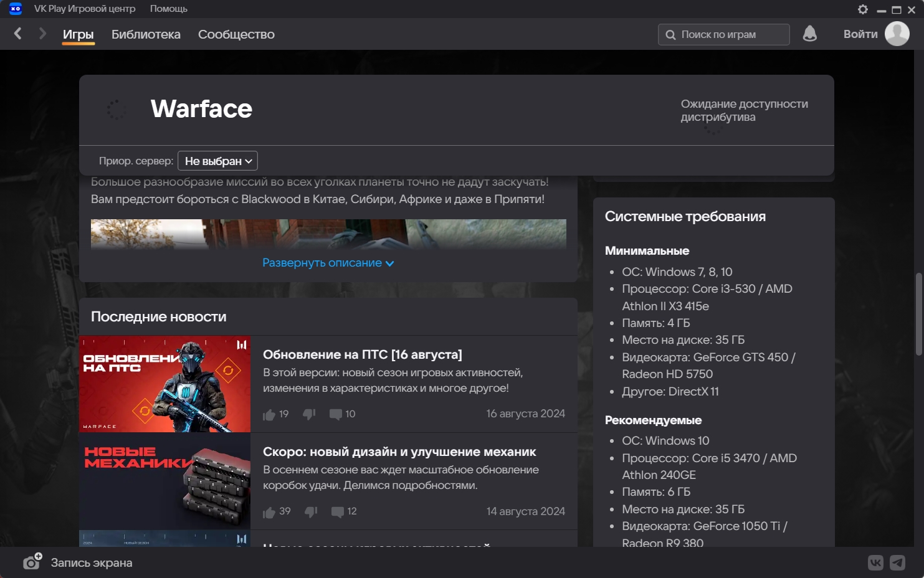Screen dimensions: 924x578
Task: Open notifications bell
Action: tap(810, 34)
